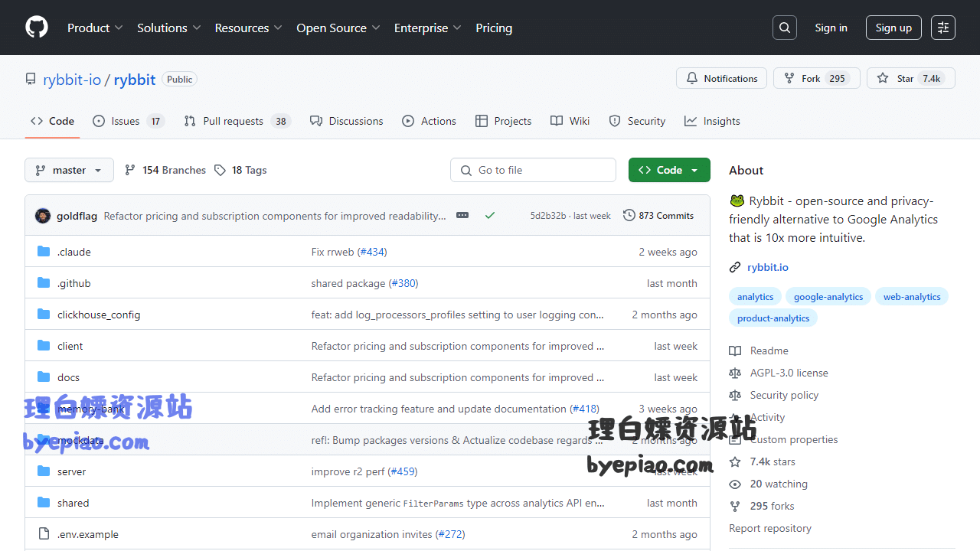This screenshot has width=980, height=551.
Task: Expand the Solutions menu
Action: (x=168, y=28)
